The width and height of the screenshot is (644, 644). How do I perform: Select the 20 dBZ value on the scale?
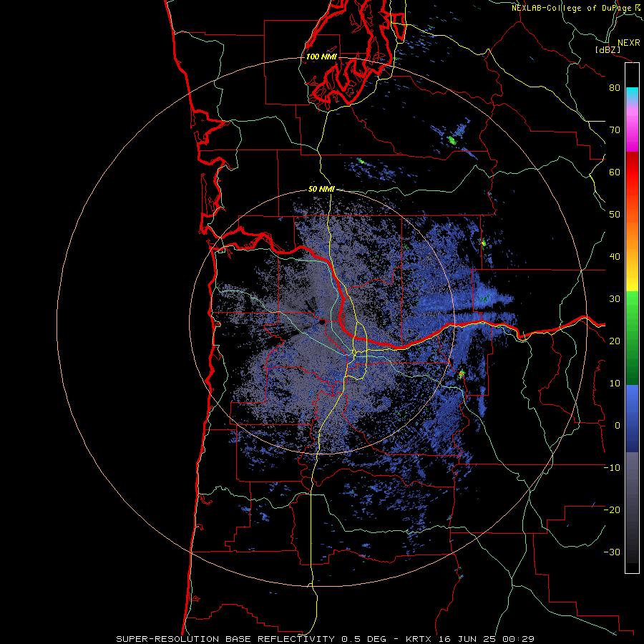pos(615,341)
